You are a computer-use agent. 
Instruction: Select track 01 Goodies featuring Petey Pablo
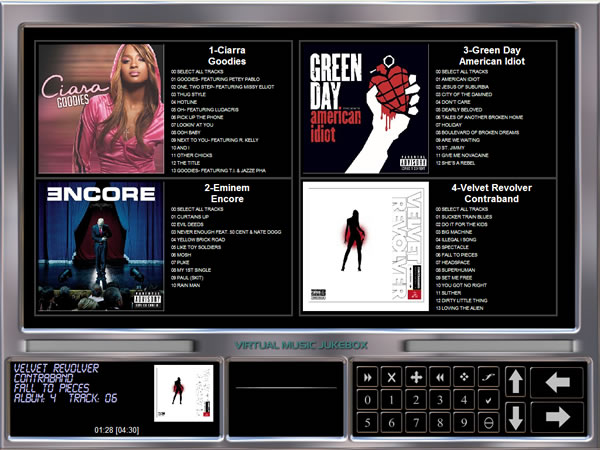click(x=215, y=79)
